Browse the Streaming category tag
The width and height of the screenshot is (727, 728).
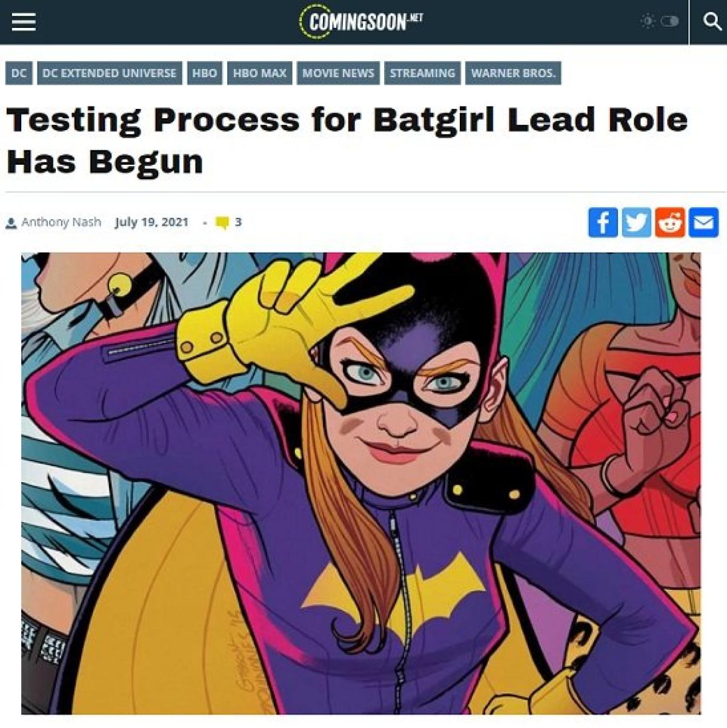pyautogui.click(x=422, y=73)
